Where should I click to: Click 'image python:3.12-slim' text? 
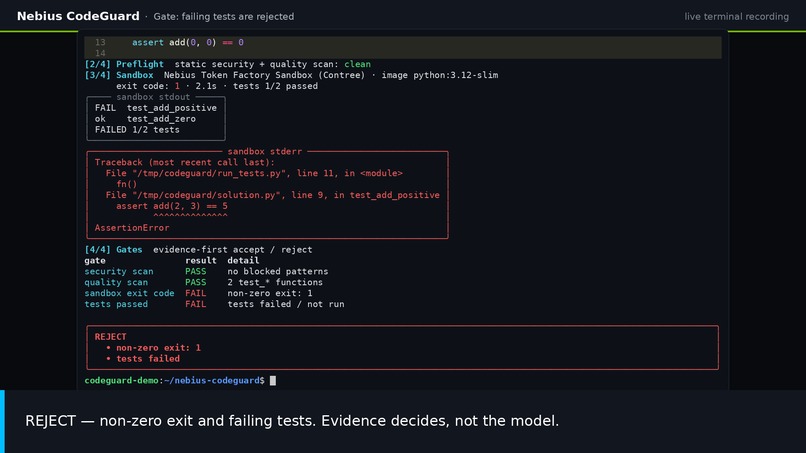(x=439, y=75)
